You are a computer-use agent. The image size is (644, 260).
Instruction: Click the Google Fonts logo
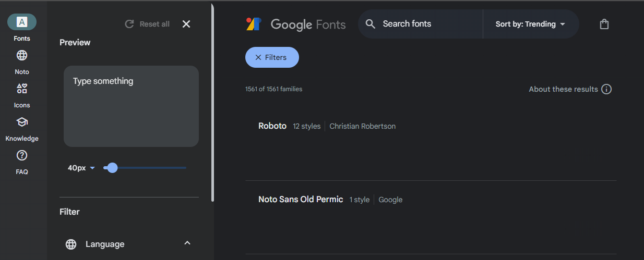click(254, 24)
